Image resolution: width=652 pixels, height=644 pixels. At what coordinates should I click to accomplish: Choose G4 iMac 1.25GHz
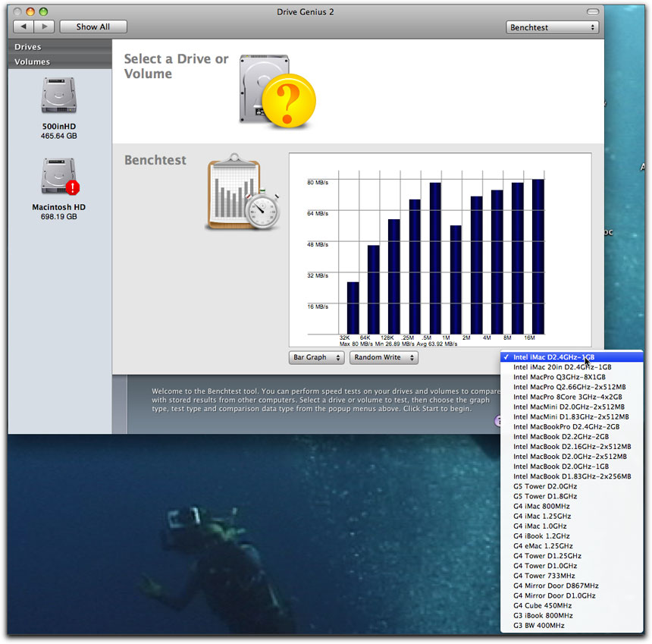coord(572,517)
